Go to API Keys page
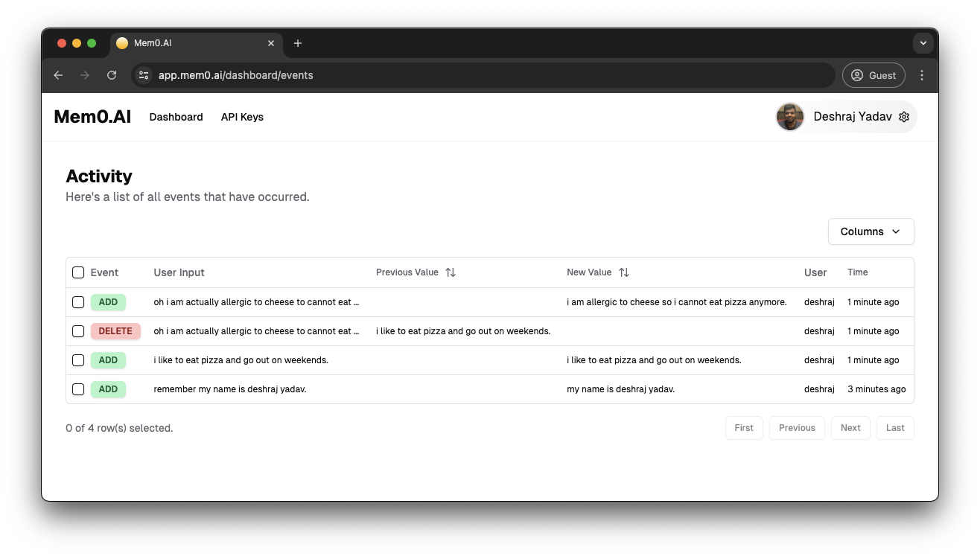This screenshot has height=556, width=980. 242,117
